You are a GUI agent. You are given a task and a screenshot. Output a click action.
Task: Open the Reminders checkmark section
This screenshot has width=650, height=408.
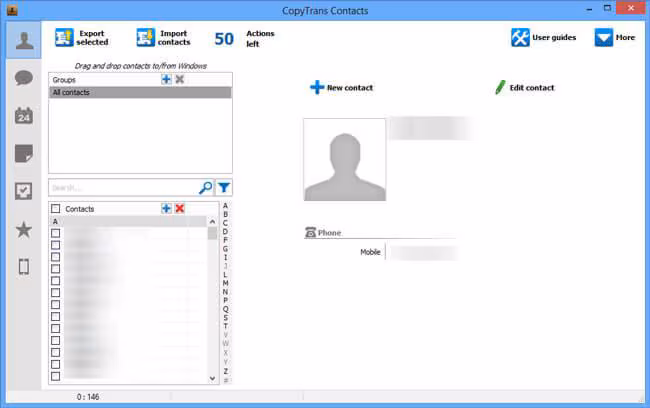pos(24,191)
